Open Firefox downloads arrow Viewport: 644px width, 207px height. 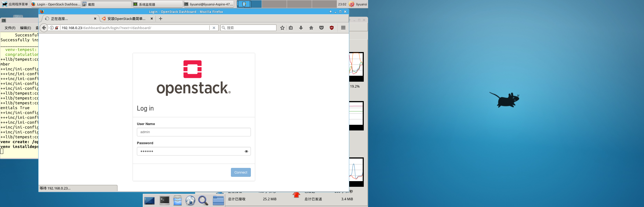[x=301, y=28]
